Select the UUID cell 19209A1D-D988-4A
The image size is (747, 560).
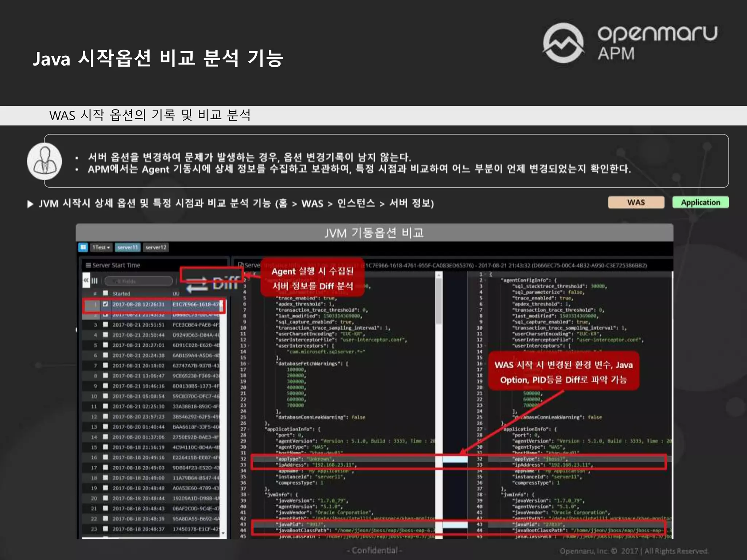tap(196, 498)
